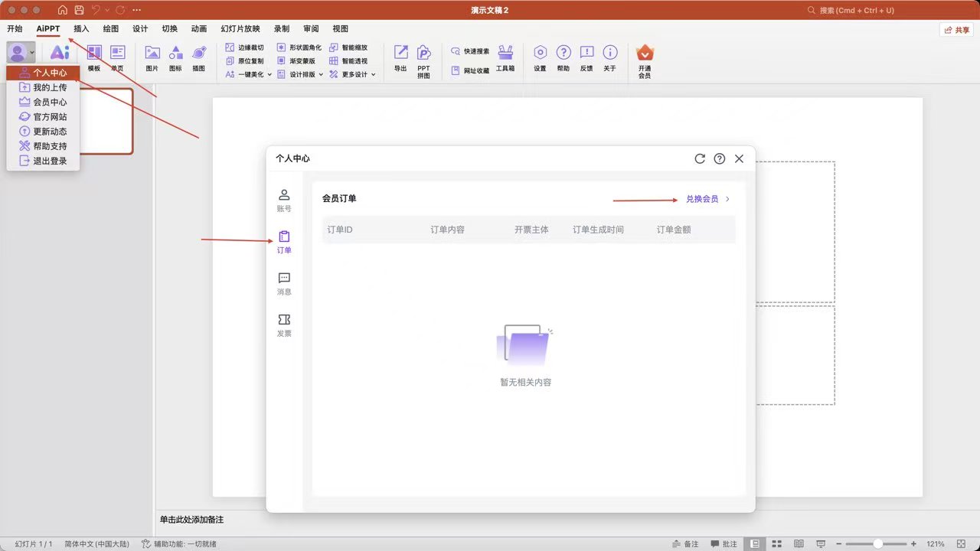Click the 导出 export icon
This screenshot has width=980, height=551.
400,57
